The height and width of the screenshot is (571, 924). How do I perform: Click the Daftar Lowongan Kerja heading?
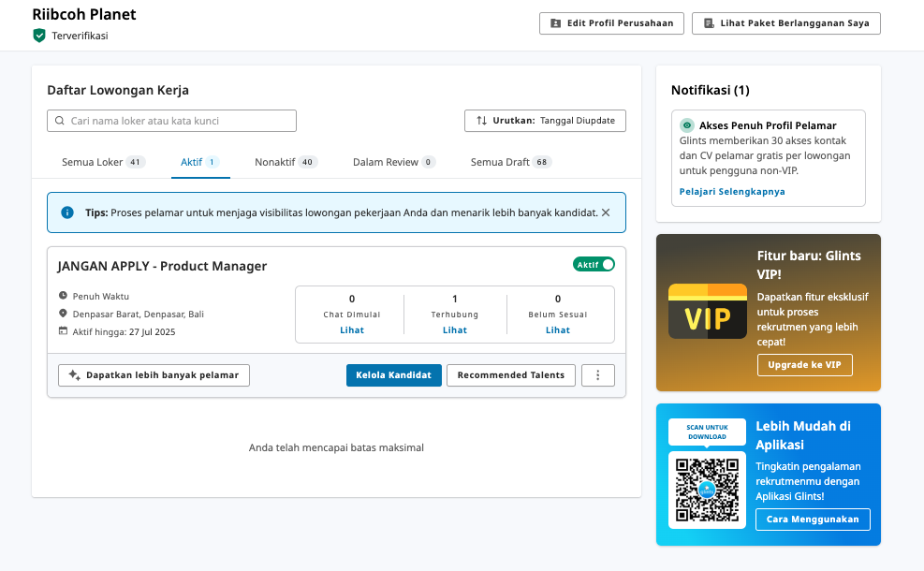pos(118,90)
